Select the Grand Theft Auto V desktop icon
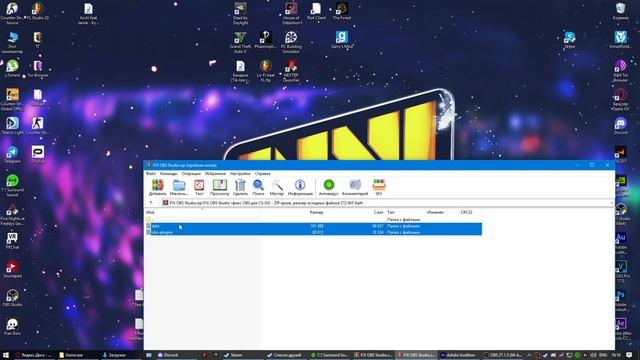This screenshot has height=360, width=640. (x=240, y=42)
